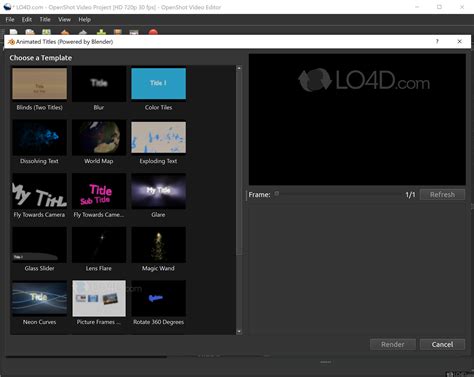Click the 1/1 frame counter text

click(410, 195)
